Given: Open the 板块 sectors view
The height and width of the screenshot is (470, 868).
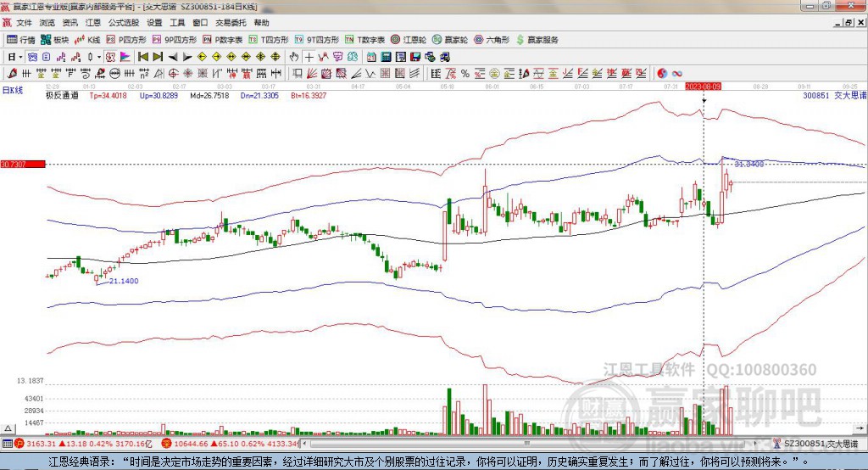Looking at the screenshot, I should (55, 40).
